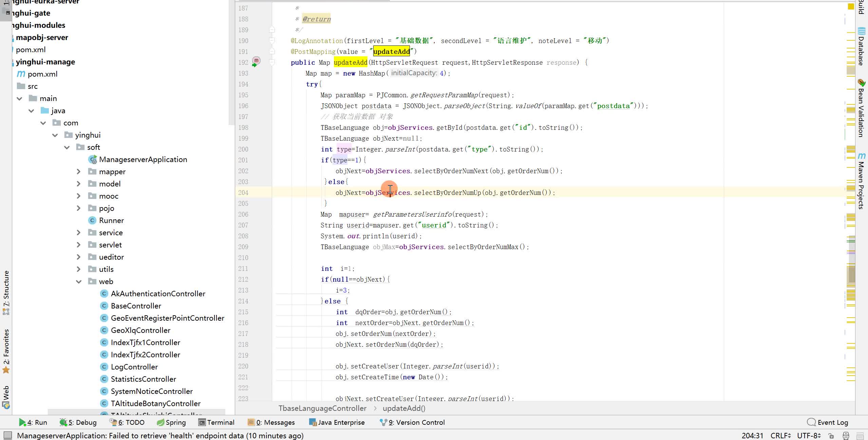868x440 pixels.
Task: Toggle the fold marker at line 192
Action: tap(272, 62)
